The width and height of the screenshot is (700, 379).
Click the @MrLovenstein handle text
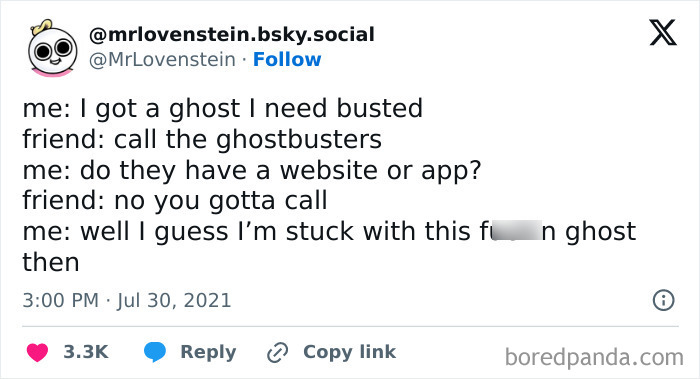162,60
